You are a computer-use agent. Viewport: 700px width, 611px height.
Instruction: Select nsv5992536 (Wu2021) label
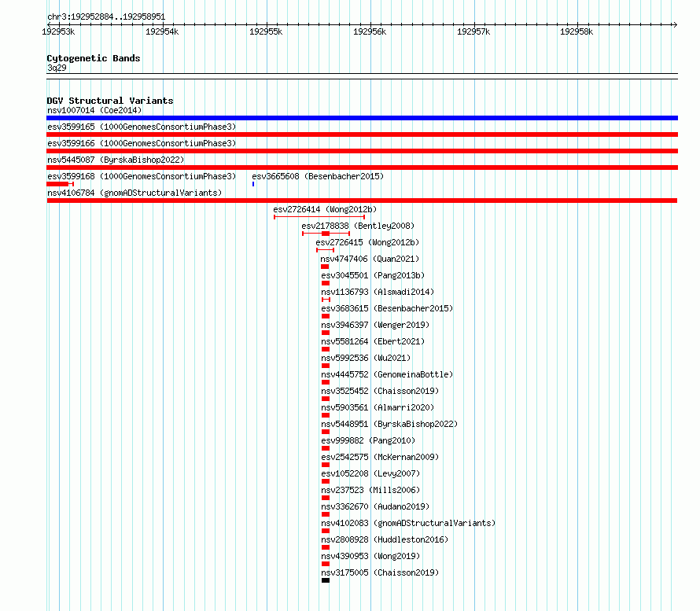point(366,358)
